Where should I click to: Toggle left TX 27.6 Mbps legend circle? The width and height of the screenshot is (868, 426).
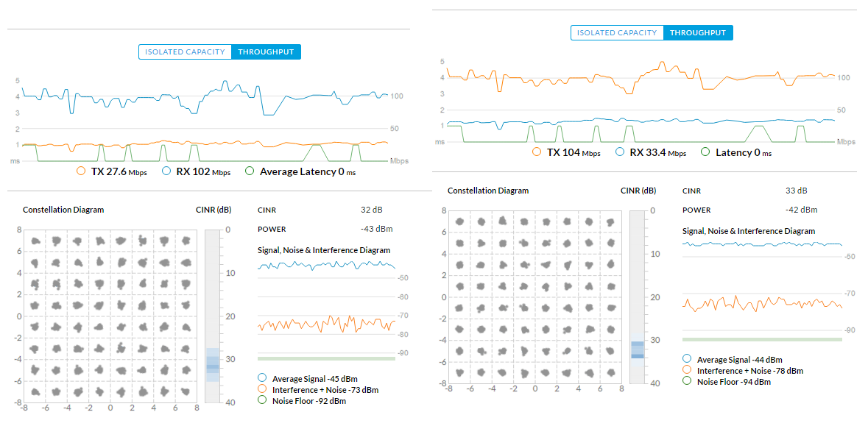[x=81, y=171]
